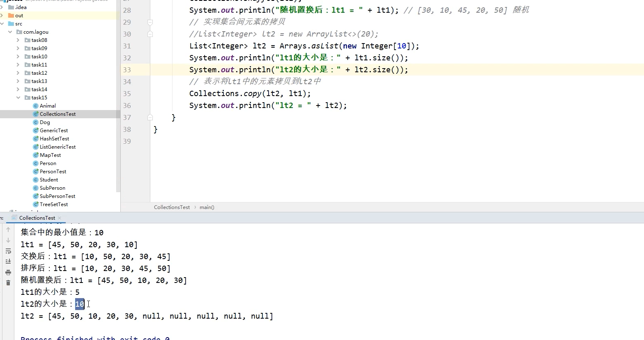Image resolution: width=644 pixels, height=340 pixels.
Task: Expand the .idea folder
Action: [2, 7]
